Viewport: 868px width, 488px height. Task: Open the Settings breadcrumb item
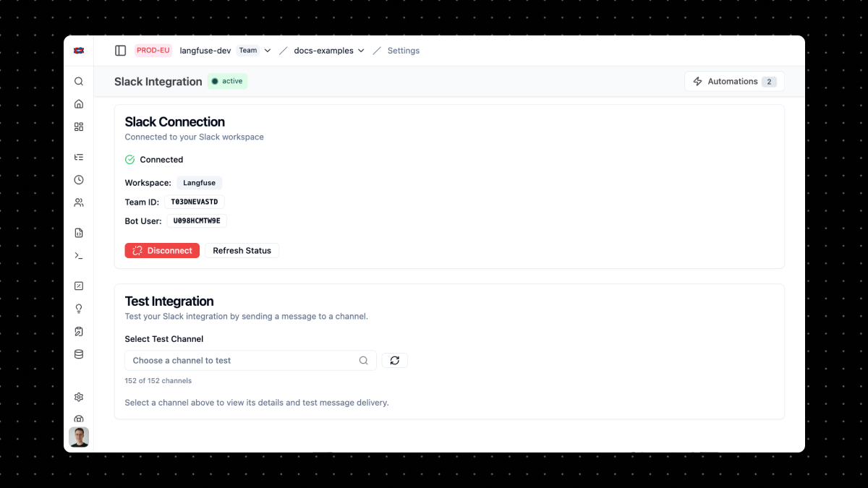tap(403, 51)
